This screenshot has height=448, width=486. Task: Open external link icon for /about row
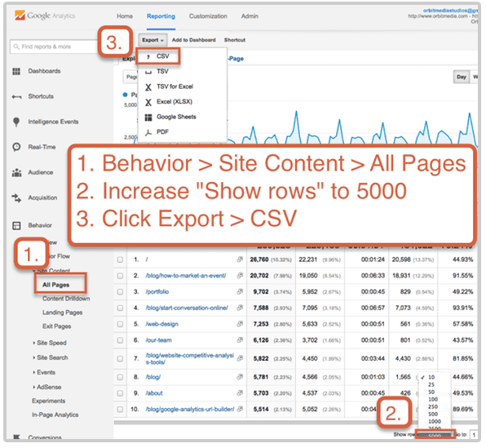pyautogui.click(x=240, y=393)
